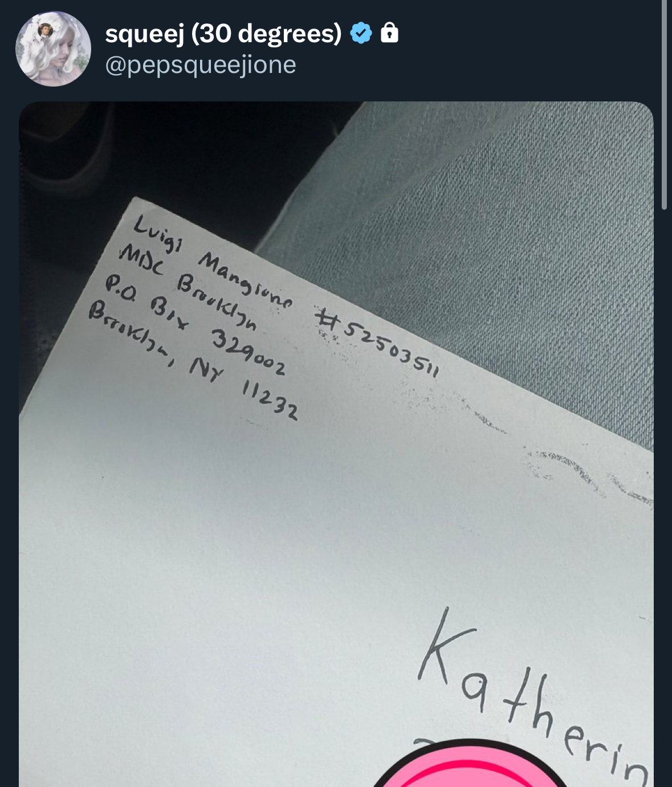Open the tweet's envelope photo full size
The image size is (672, 787).
click(336, 445)
